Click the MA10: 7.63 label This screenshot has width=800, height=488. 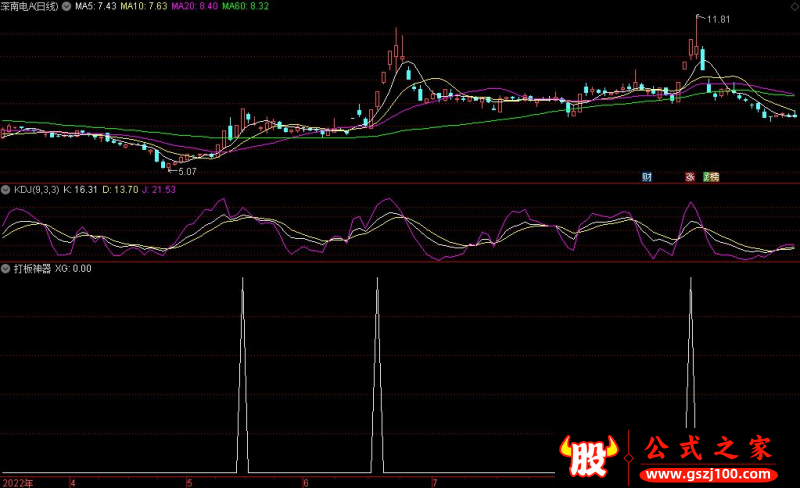point(144,6)
